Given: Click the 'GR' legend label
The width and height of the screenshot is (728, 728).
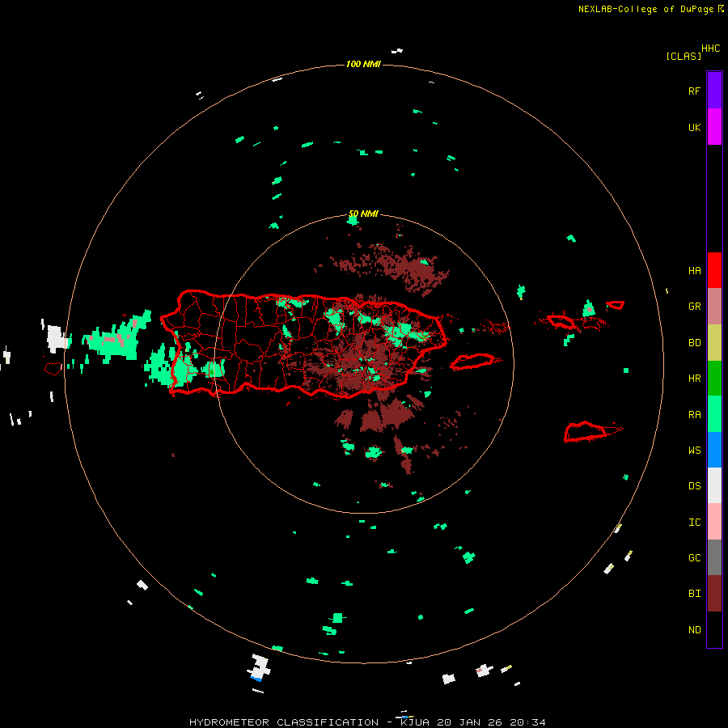Looking at the screenshot, I should tap(694, 307).
